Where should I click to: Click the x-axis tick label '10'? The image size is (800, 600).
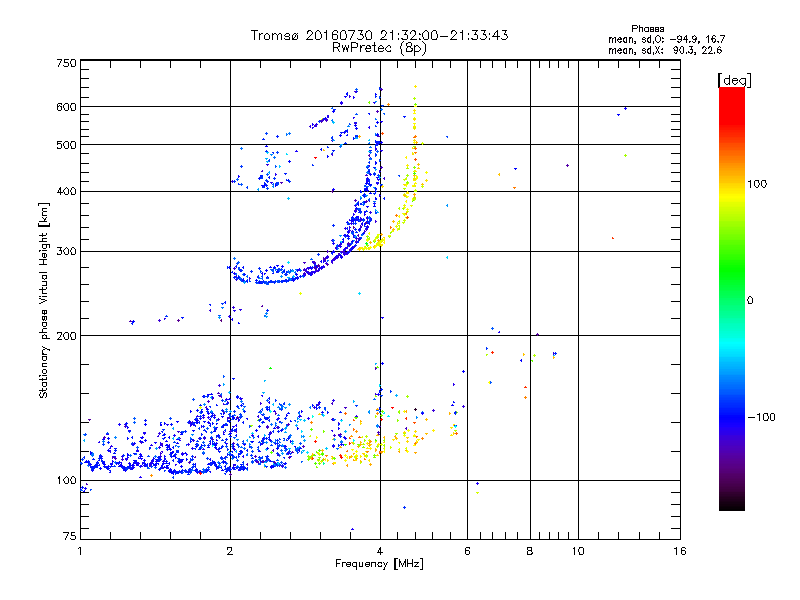click(578, 551)
